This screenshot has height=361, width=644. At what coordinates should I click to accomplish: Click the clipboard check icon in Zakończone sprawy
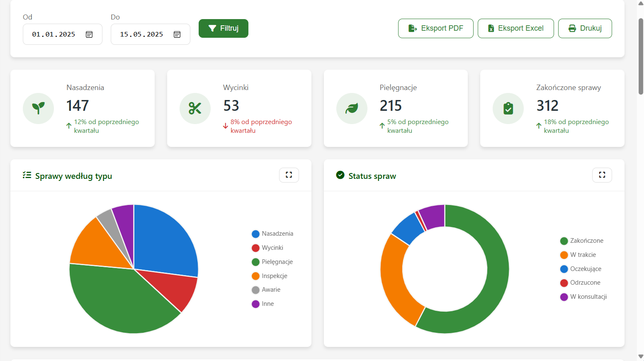[508, 108]
